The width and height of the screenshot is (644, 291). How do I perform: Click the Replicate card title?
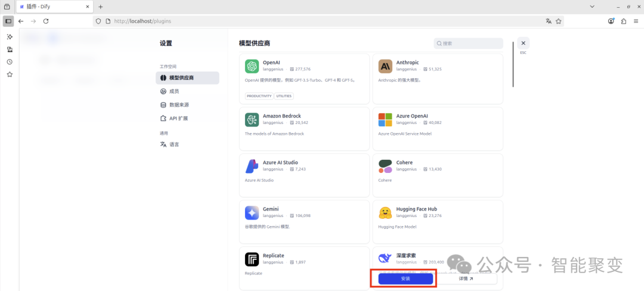click(x=274, y=255)
